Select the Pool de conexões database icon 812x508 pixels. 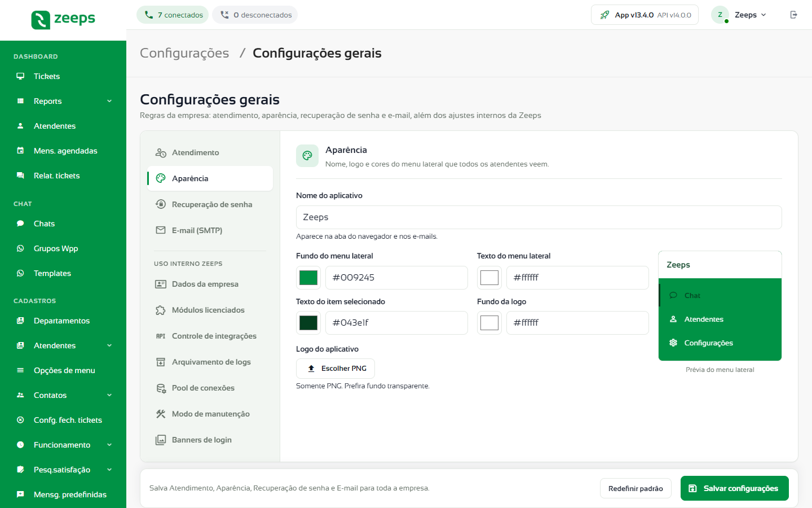(x=161, y=388)
